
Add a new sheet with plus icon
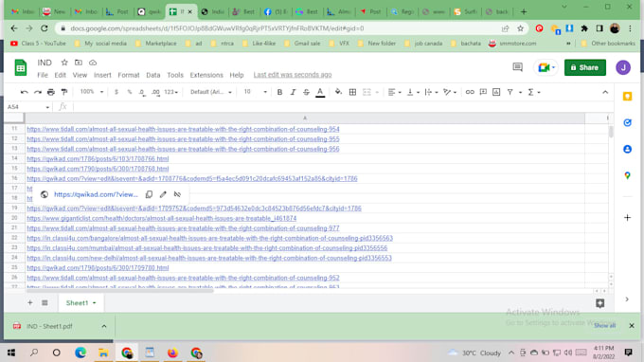point(30,303)
